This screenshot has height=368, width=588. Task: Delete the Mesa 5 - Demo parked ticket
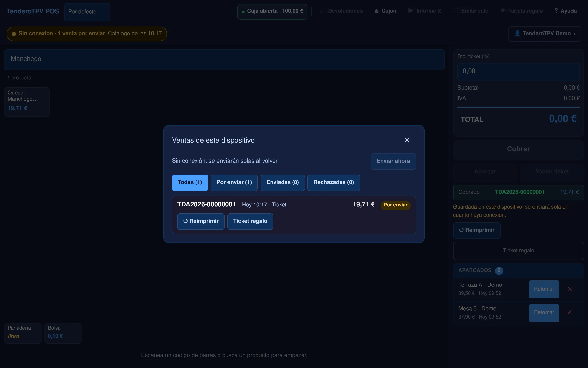point(570,313)
